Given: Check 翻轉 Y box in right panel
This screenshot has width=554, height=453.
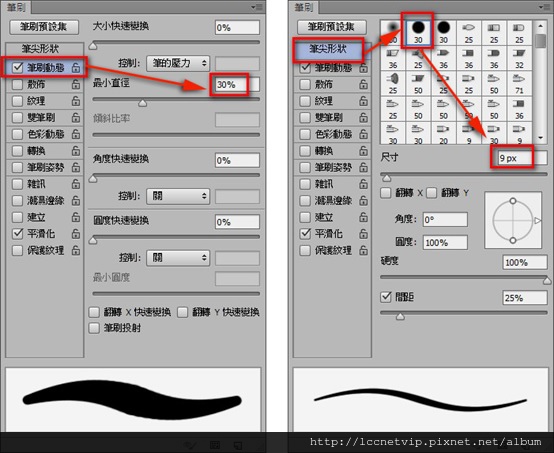Looking at the screenshot, I should click(431, 193).
